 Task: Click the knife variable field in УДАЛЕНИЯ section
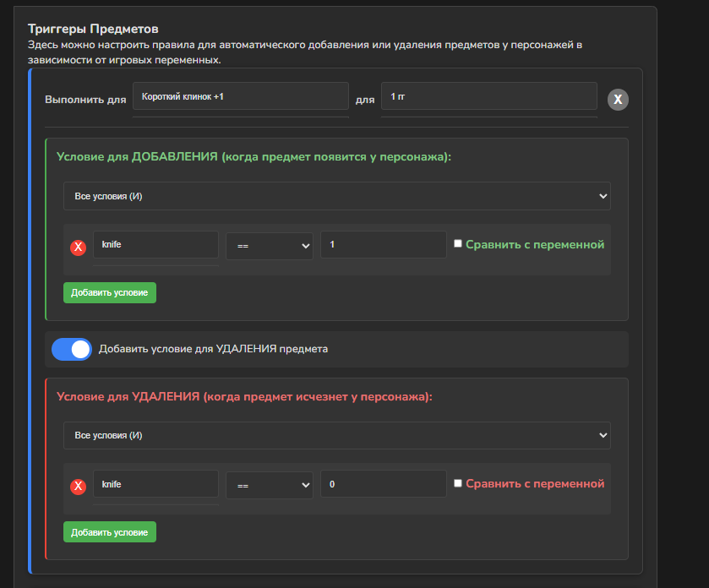pyautogui.click(x=155, y=484)
